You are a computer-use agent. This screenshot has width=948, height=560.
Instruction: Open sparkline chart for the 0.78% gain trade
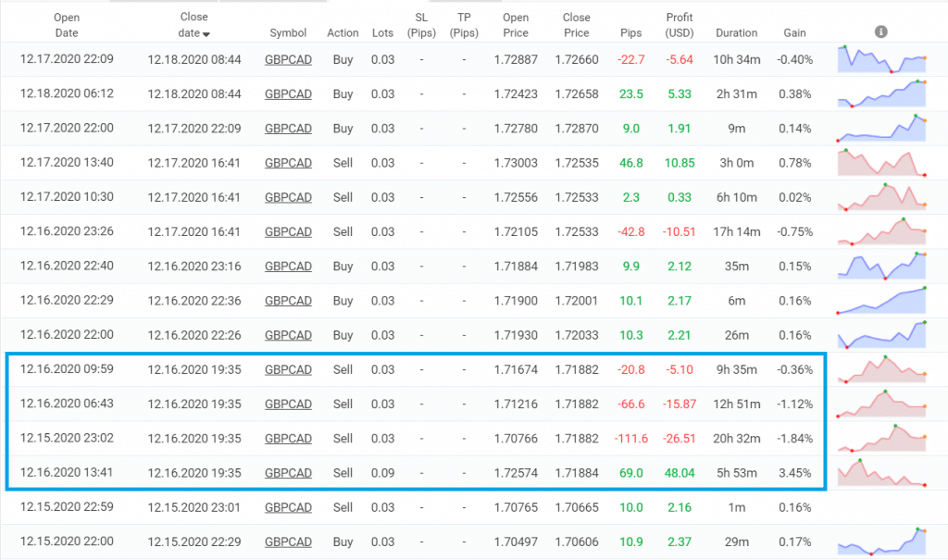click(882, 163)
